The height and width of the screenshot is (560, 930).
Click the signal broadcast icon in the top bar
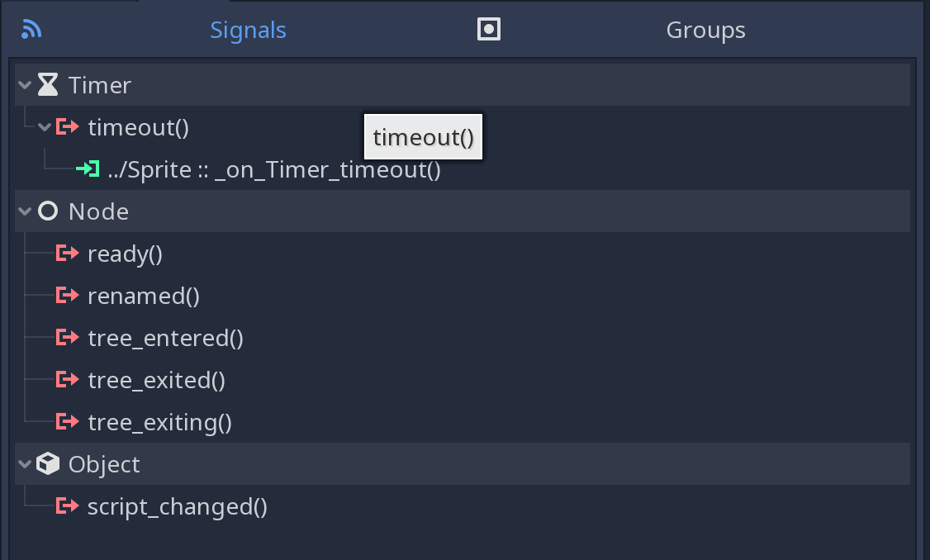click(x=31, y=28)
